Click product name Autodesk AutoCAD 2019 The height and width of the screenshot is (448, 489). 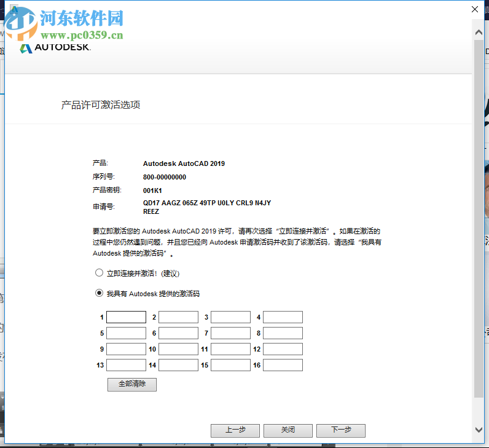click(x=184, y=163)
